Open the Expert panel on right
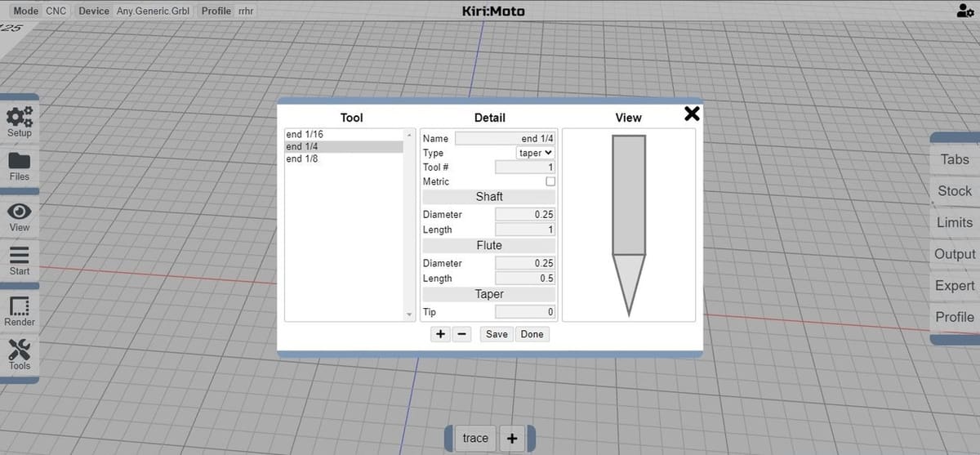 [955, 286]
